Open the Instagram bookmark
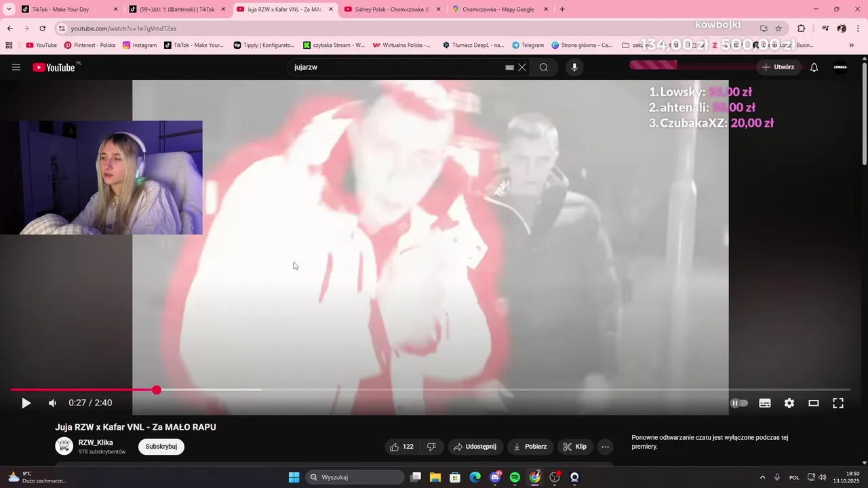 coord(140,45)
